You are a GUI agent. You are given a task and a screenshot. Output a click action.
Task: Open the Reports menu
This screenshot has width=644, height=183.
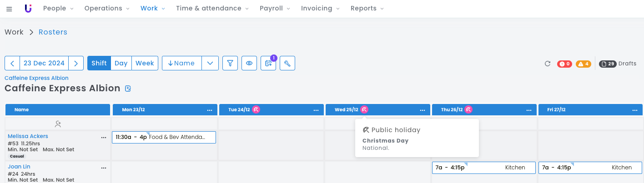coord(367,9)
